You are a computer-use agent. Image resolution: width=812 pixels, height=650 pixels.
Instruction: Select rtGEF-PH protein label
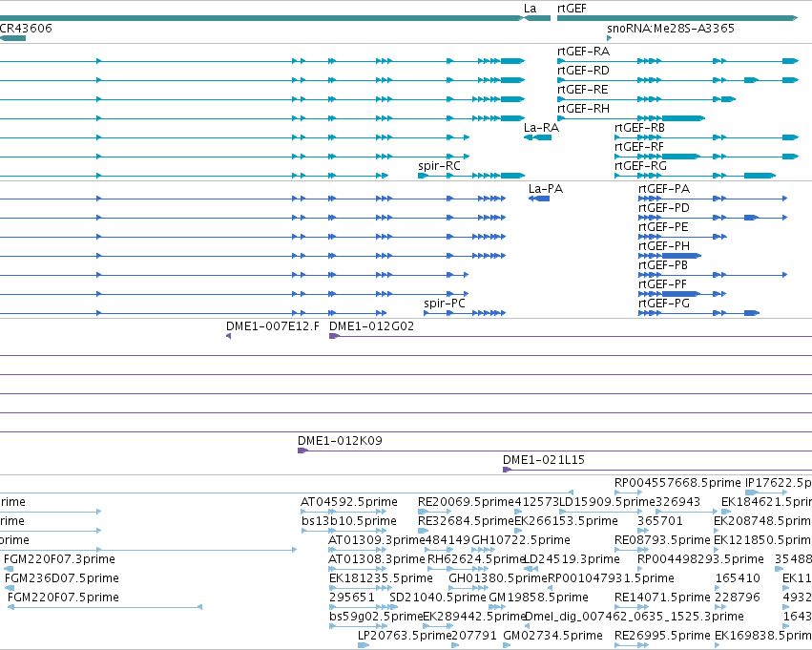pyautogui.click(x=664, y=246)
